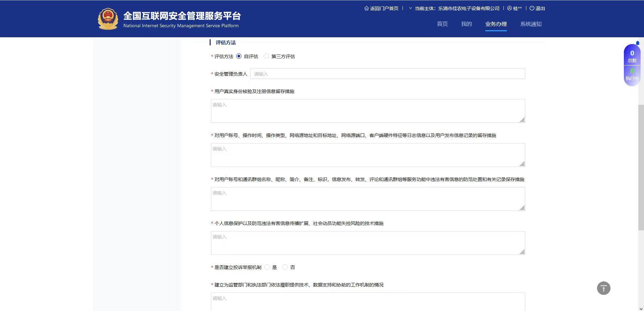Select 否 for 是否建立投诉举报机制
644x311 pixels.
[285, 267]
